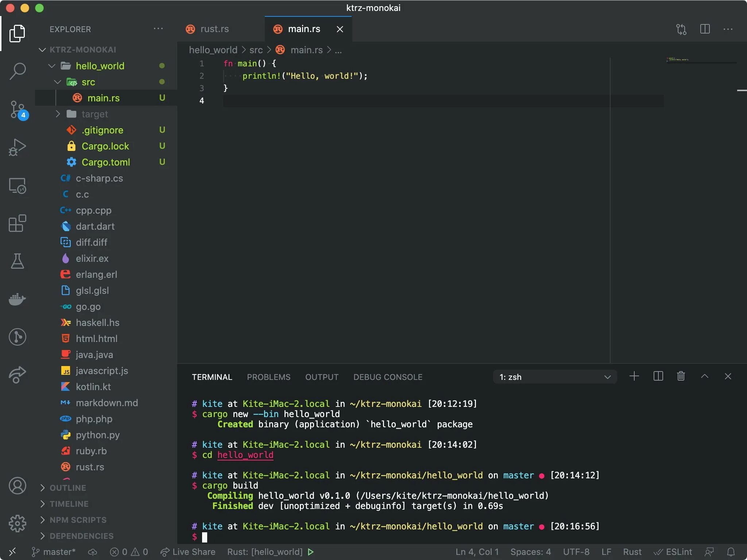Image resolution: width=747 pixels, height=560 pixels.
Task: Click the master* branch indicator
Action: click(54, 552)
